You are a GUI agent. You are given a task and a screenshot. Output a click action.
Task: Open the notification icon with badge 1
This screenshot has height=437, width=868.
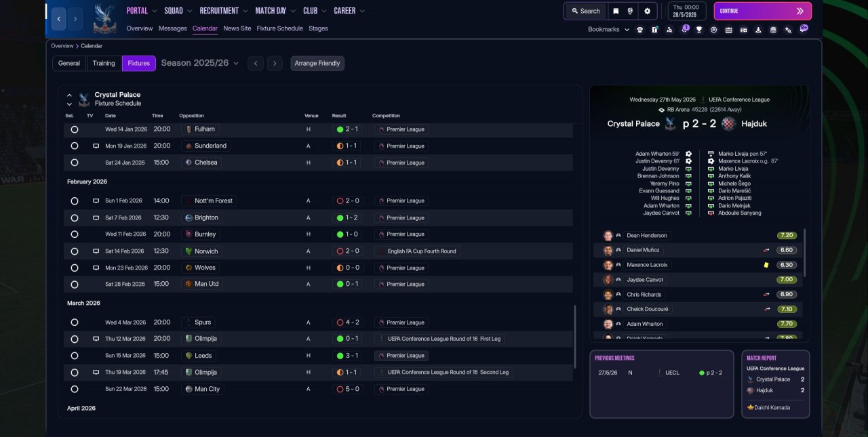point(684,29)
